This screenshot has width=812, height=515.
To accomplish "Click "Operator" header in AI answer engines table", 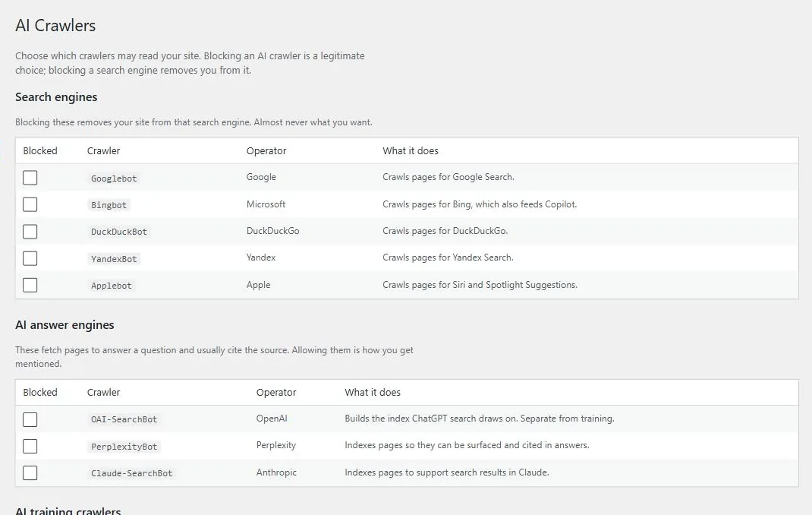I will click(x=276, y=392).
